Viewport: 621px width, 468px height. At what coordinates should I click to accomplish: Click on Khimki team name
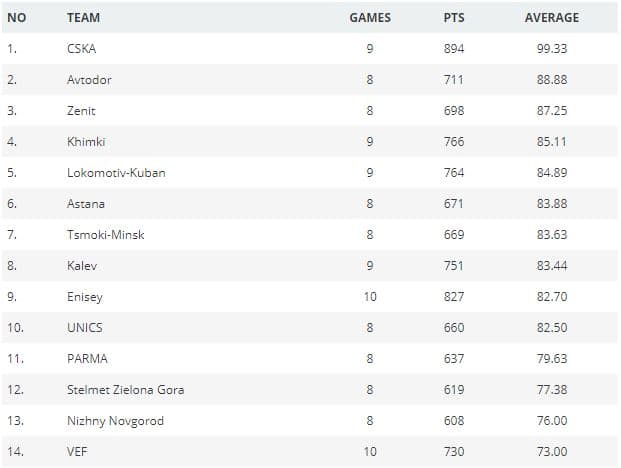(x=86, y=141)
